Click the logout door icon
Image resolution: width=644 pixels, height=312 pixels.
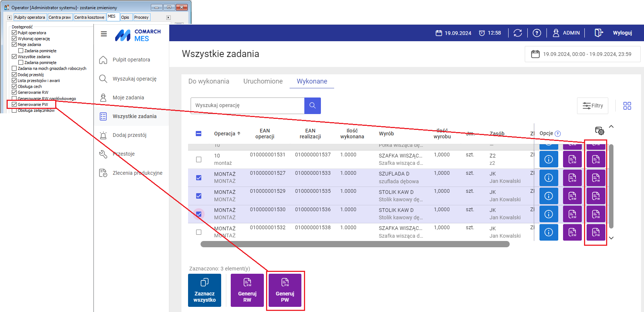click(x=599, y=33)
